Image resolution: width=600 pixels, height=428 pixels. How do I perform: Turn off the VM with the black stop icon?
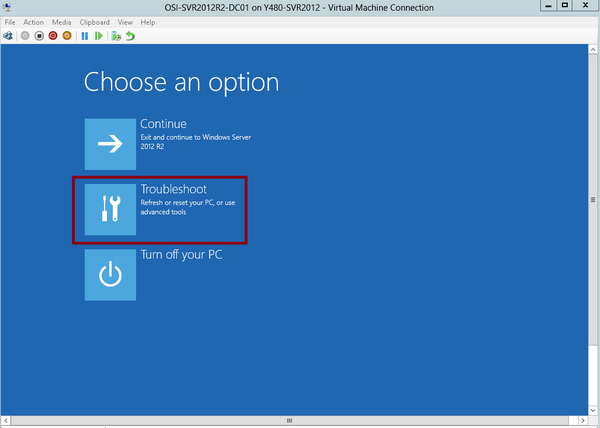tap(39, 35)
